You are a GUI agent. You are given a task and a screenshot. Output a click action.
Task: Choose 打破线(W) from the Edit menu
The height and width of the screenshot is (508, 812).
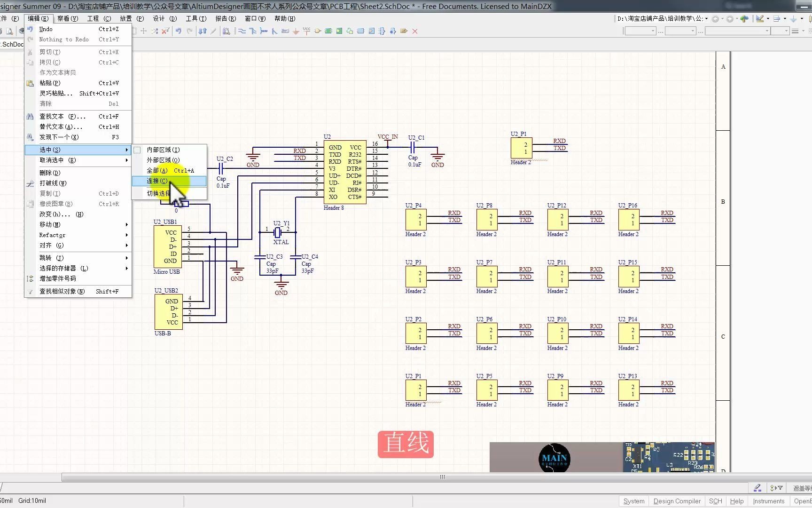[x=78, y=183]
